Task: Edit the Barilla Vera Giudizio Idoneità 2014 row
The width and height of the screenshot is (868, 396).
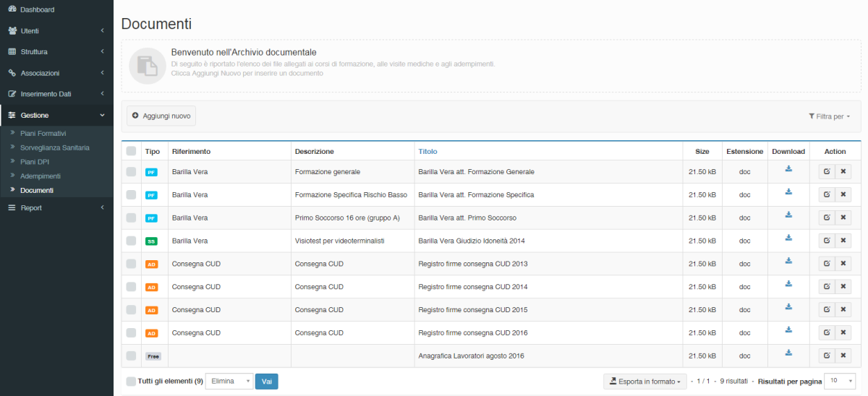Action: tap(827, 241)
